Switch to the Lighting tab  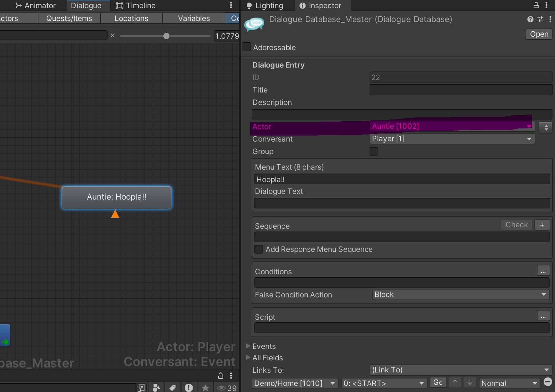click(265, 5)
